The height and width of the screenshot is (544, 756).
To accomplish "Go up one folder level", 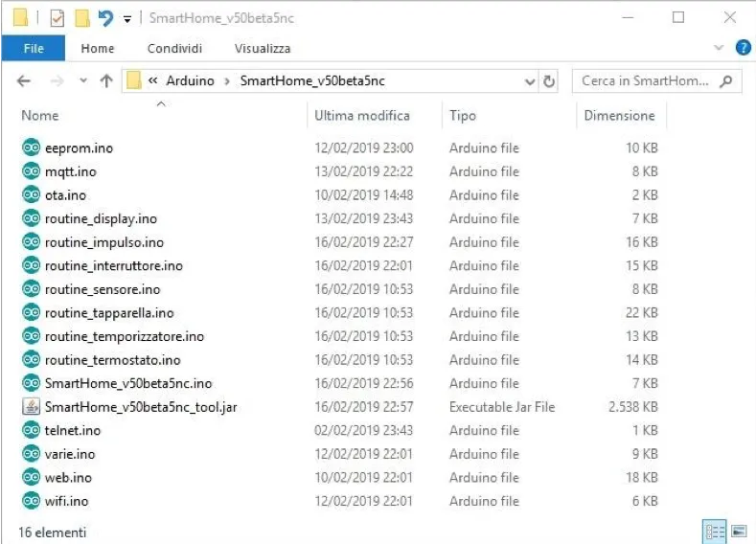I will tap(106, 81).
